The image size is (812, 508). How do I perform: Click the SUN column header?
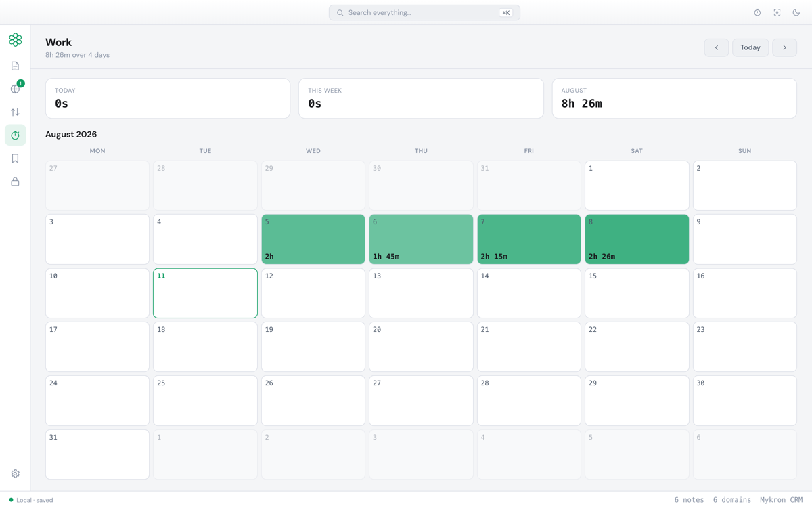tap(745, 151)
